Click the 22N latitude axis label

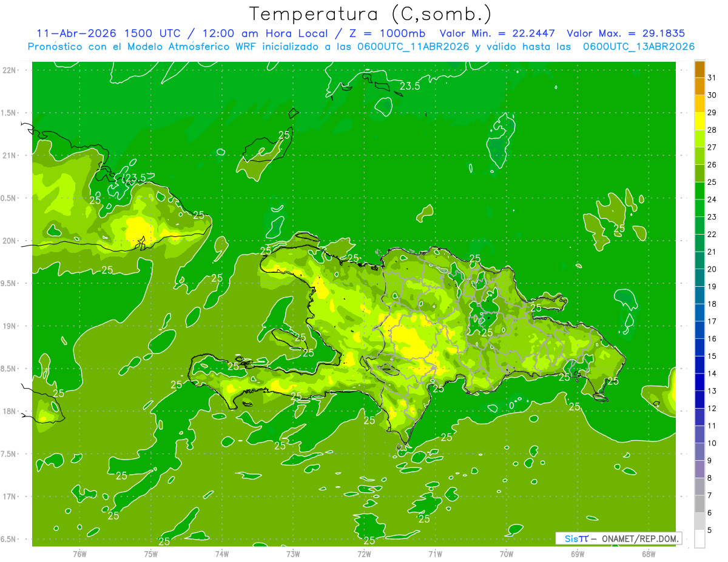9,70
